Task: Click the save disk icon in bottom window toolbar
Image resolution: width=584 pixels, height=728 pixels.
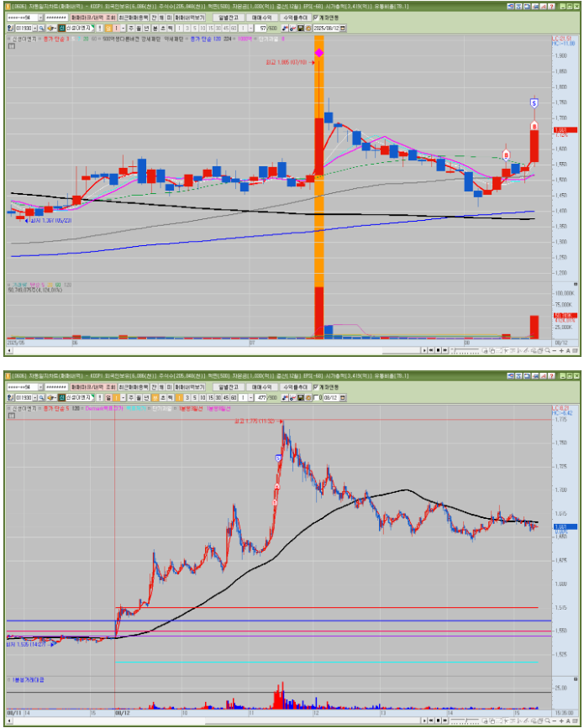Action: [x=301, y=398]
